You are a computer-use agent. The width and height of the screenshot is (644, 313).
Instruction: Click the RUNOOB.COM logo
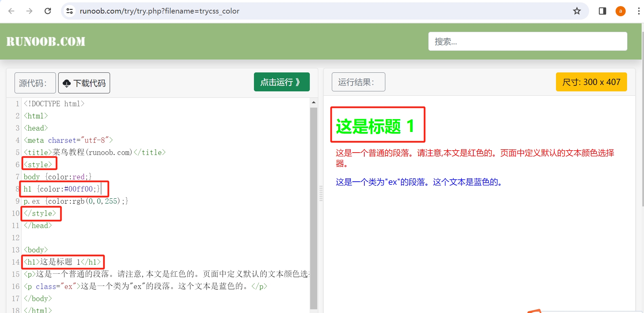[45, 41]
